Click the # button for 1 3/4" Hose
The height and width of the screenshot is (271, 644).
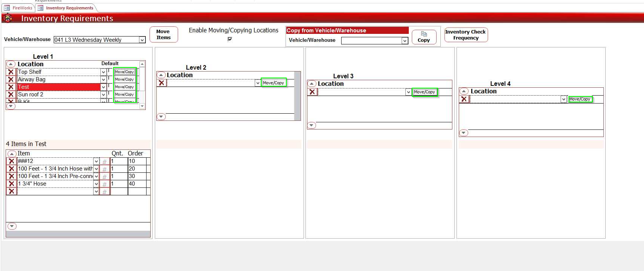point(104,184)
